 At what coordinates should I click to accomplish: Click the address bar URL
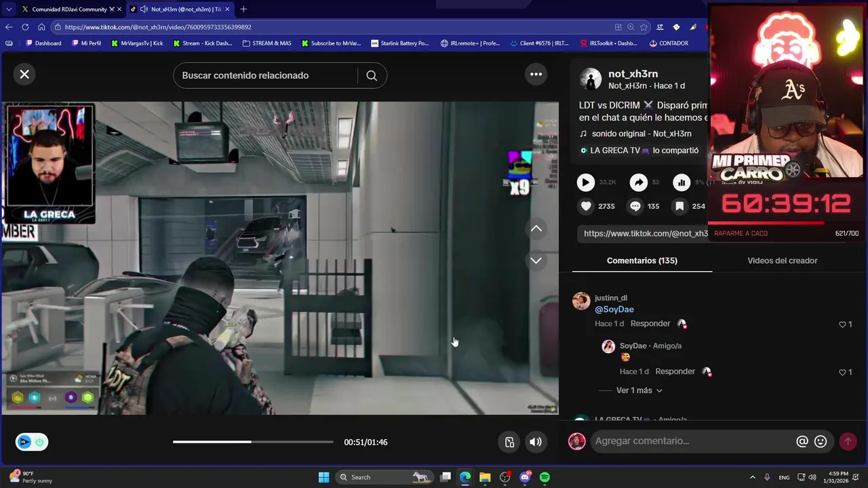point(158,27)
